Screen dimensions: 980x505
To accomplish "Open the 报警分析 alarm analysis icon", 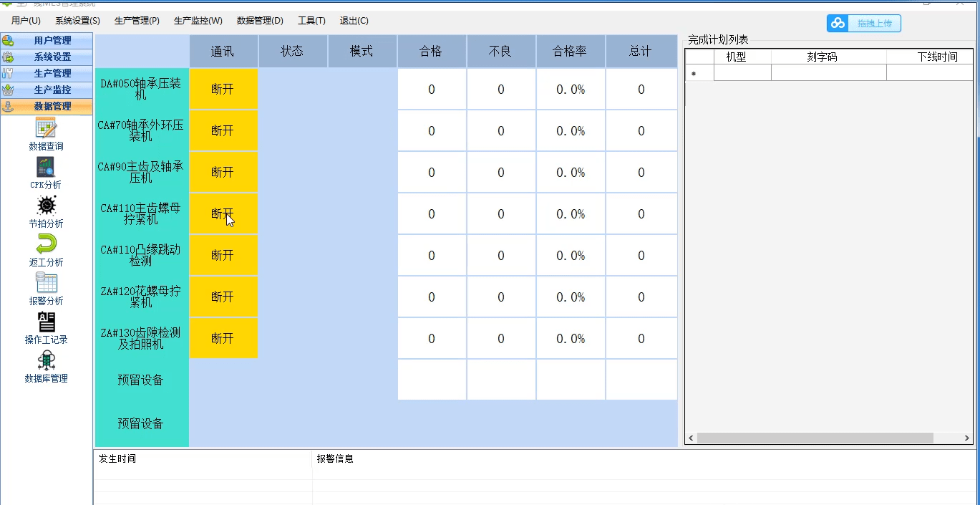I will [x=47, y=284].
